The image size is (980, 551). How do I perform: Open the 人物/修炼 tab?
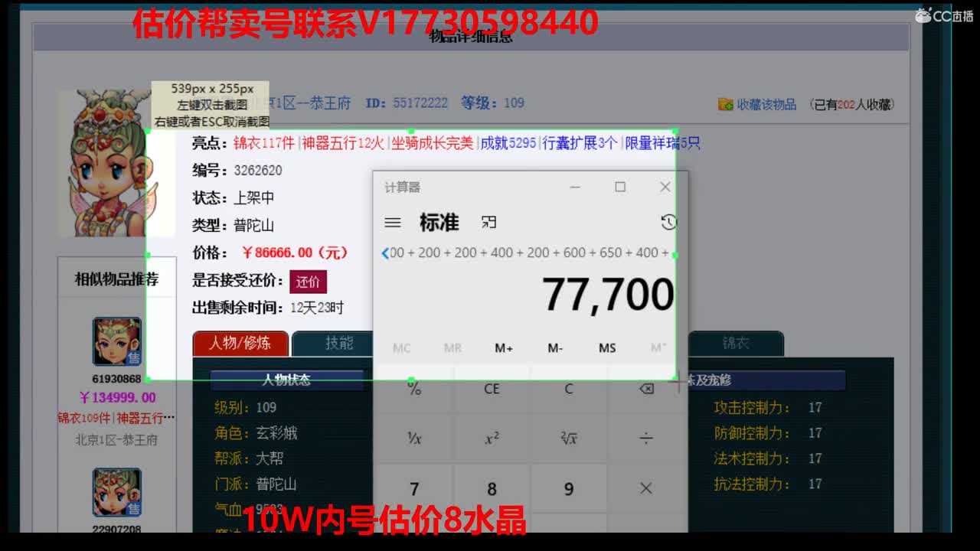240,344
